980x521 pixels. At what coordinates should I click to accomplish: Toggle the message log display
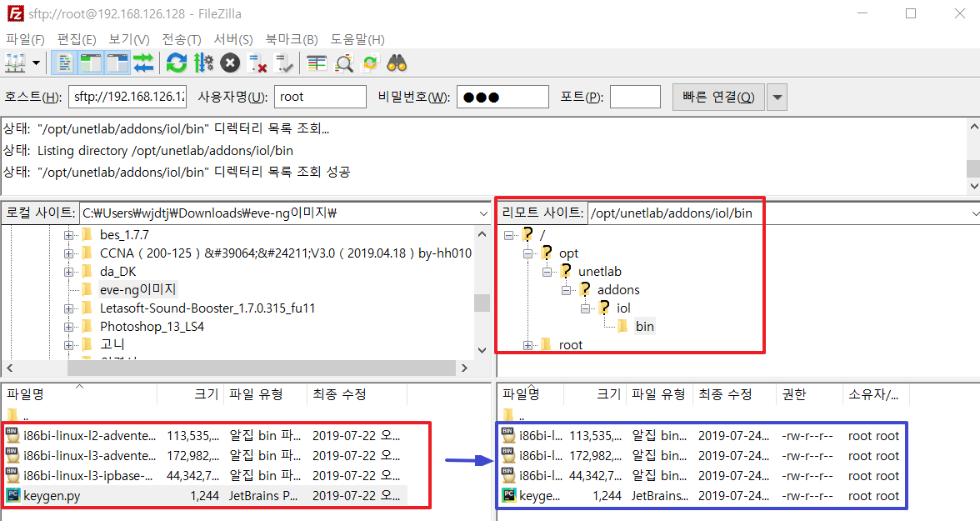pyautogui.click(x=65, y=63)
